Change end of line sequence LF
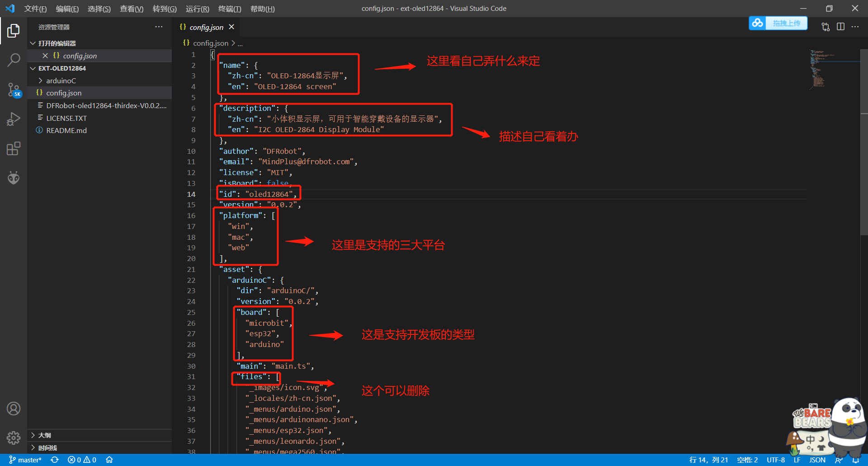Image resolution: width=868 pixels, height=466 pixels. (797, 460)
